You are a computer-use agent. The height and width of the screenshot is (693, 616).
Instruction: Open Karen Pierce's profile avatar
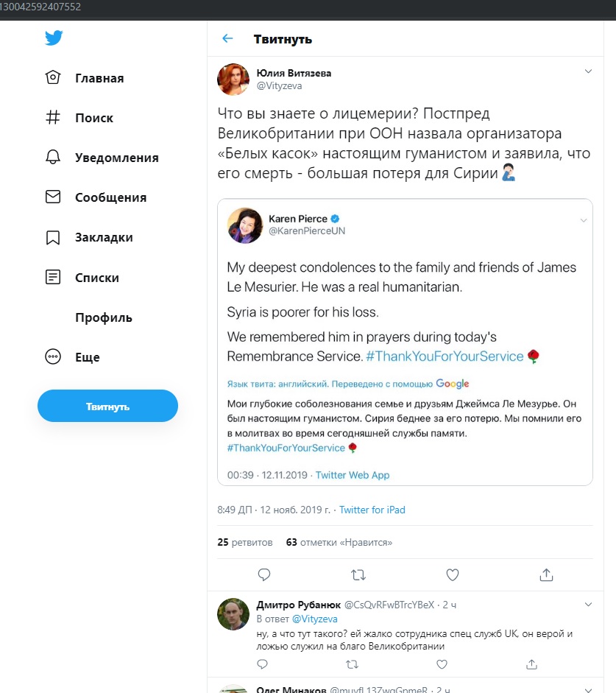pos(244,225)
